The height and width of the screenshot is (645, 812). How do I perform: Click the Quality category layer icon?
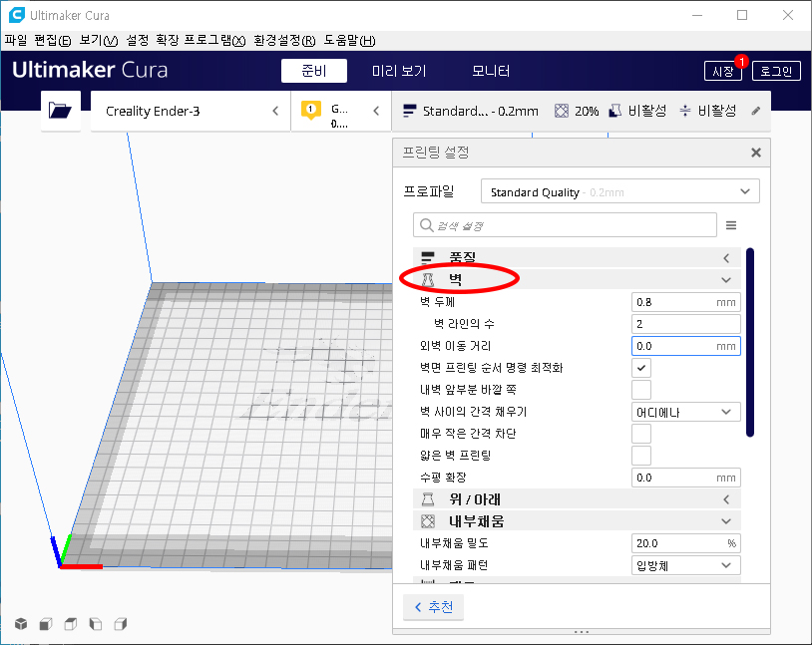[x=428, y=257]
